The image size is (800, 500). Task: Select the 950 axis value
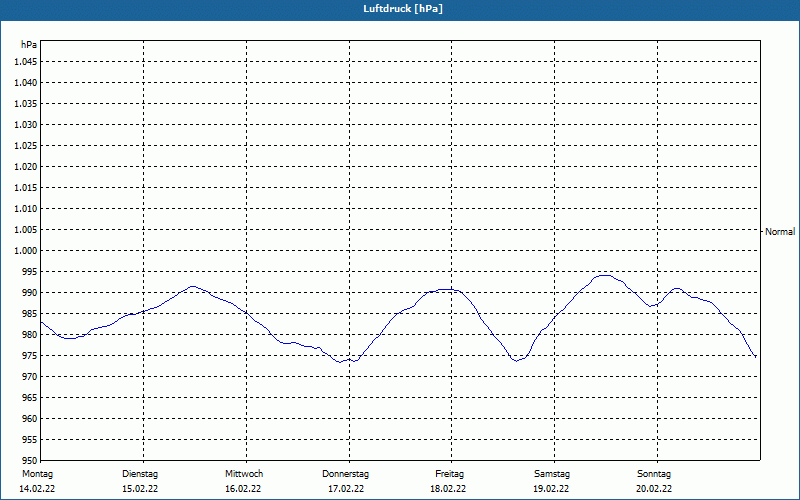click(x=30, y=461)
